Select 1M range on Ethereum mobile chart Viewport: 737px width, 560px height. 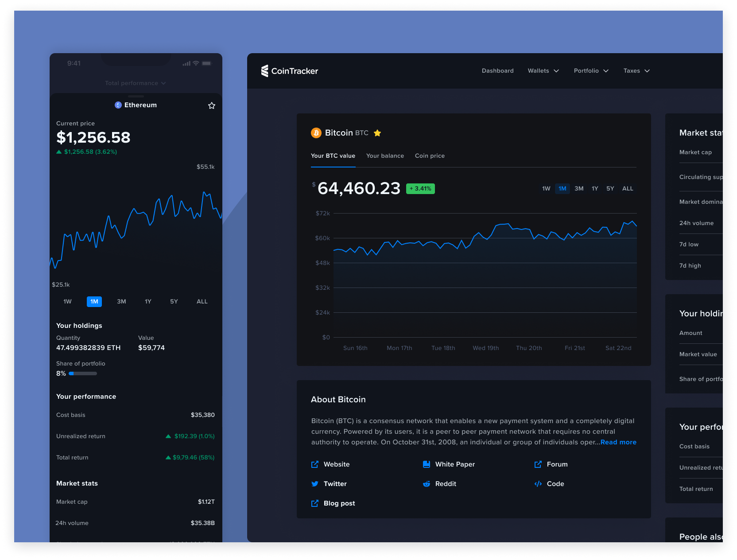click(x=94, y=302)
